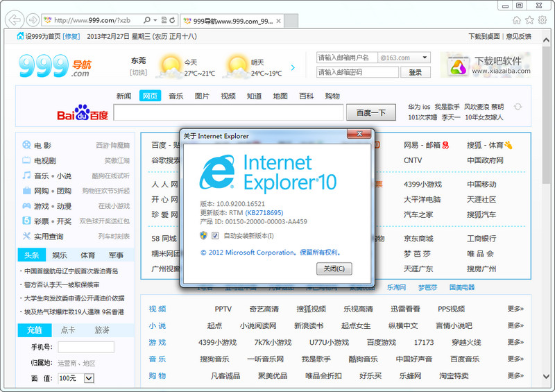Click the [切换] city switch link
555x392 pixels.
138,73
